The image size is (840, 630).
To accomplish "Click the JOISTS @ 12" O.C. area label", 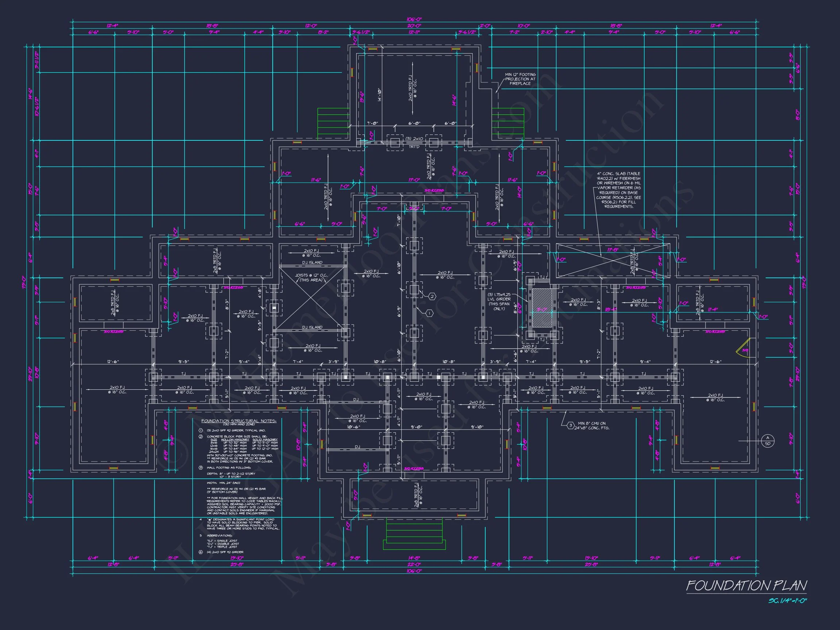I will point(311,277).
